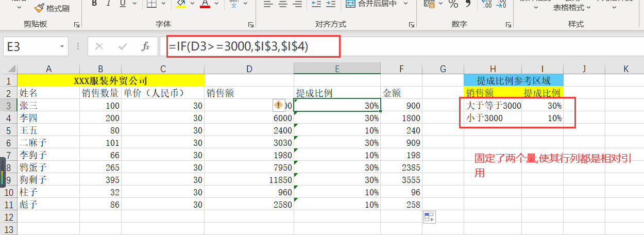Select the name cell 狗剩子
Viewport: 644px width, 235px height.
click(49, 179)
